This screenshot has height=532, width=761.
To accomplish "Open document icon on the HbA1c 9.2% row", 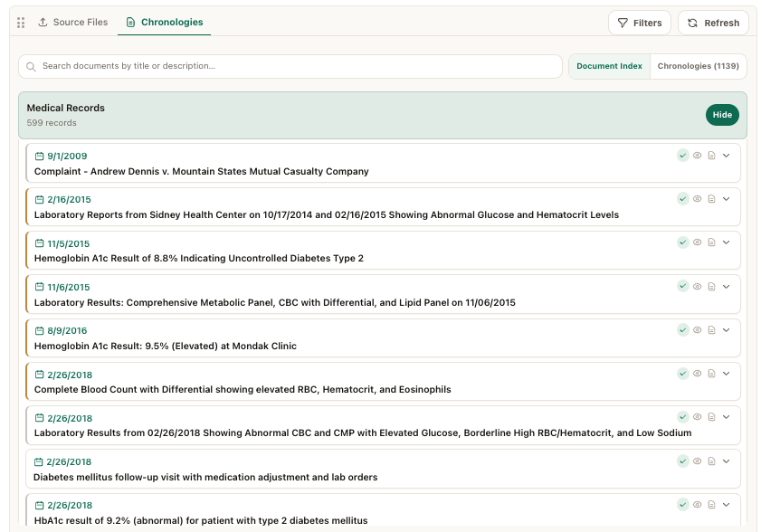I will (711, 504).
